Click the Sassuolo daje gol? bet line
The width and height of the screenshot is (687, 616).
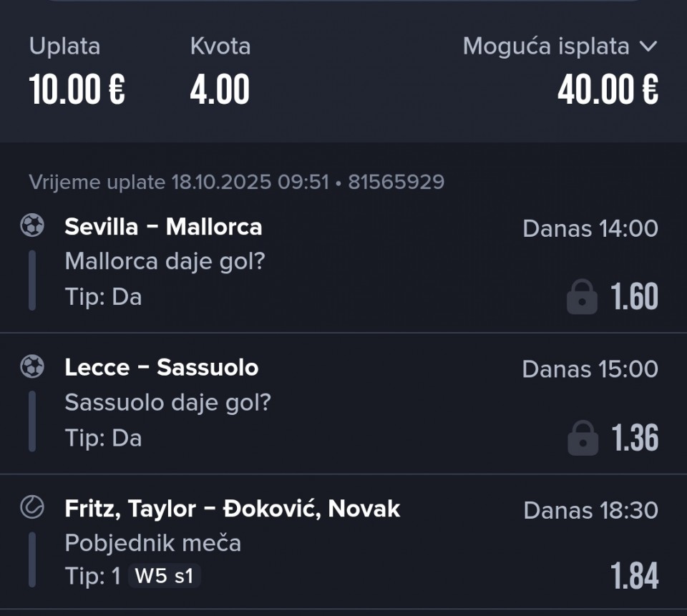(167, 403)
